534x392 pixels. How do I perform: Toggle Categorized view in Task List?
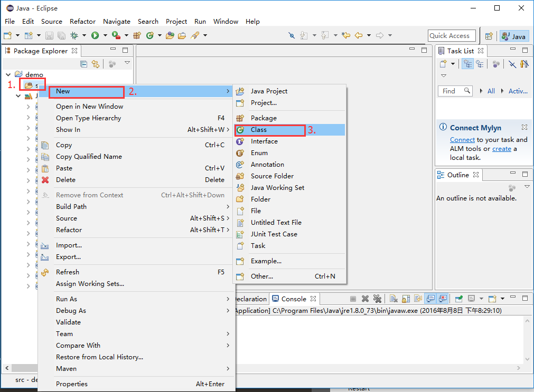click(468, 64)
